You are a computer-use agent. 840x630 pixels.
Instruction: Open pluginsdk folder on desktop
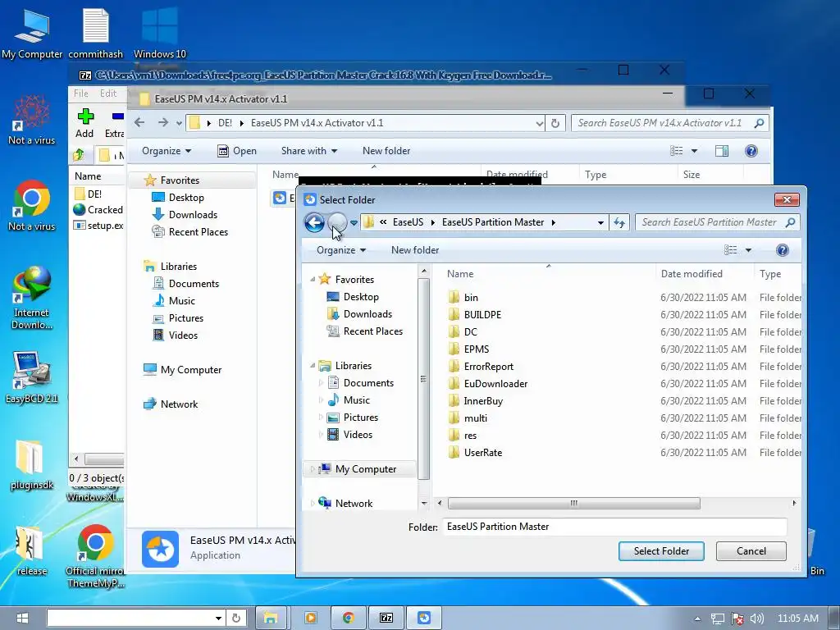coord(32,464)
